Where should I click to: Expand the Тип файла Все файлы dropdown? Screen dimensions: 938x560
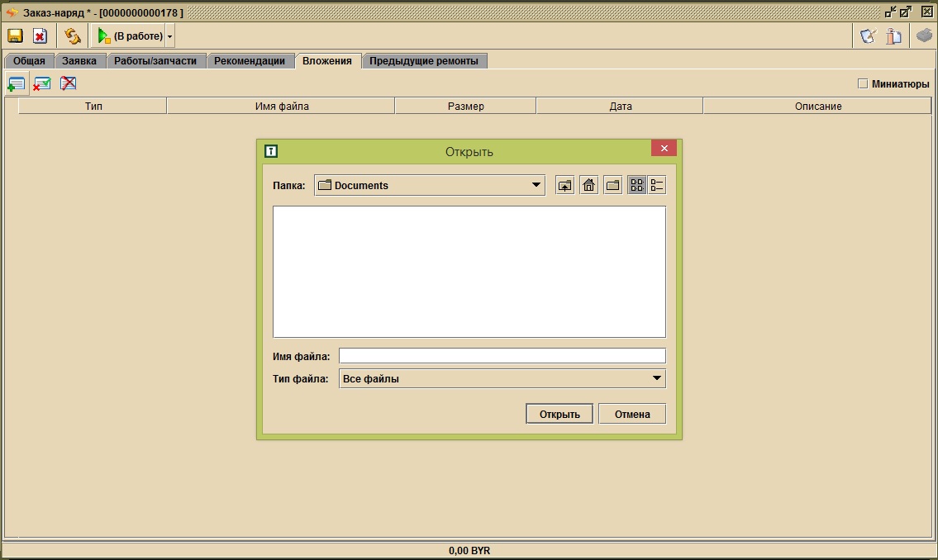point(502,378)
